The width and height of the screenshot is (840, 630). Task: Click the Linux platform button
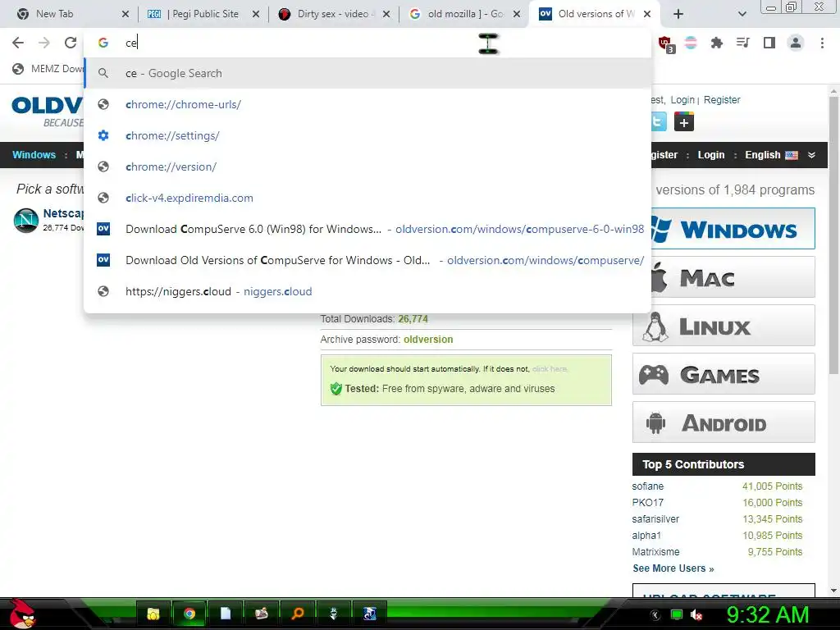tap(724, 325)
